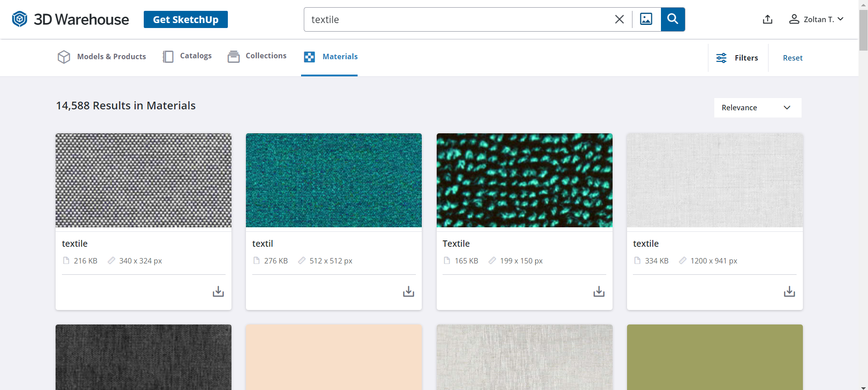Download the 216 KB textile material

[218, 291]
